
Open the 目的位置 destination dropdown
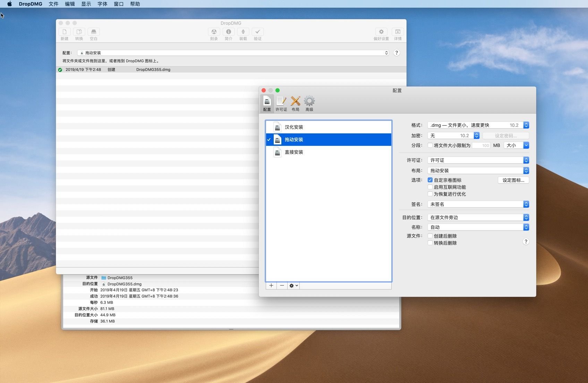click(478, 217)
